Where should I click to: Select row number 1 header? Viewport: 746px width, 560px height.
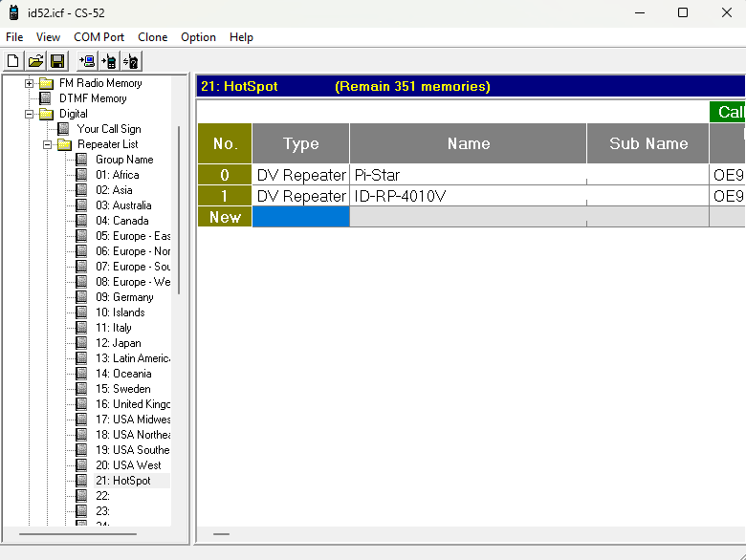click(x=225, y=195)
